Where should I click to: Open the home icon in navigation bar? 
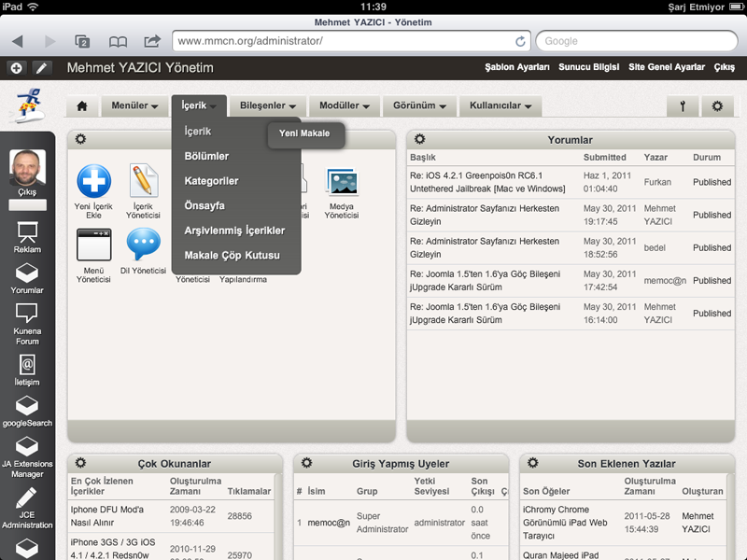(x=82, y=105)
